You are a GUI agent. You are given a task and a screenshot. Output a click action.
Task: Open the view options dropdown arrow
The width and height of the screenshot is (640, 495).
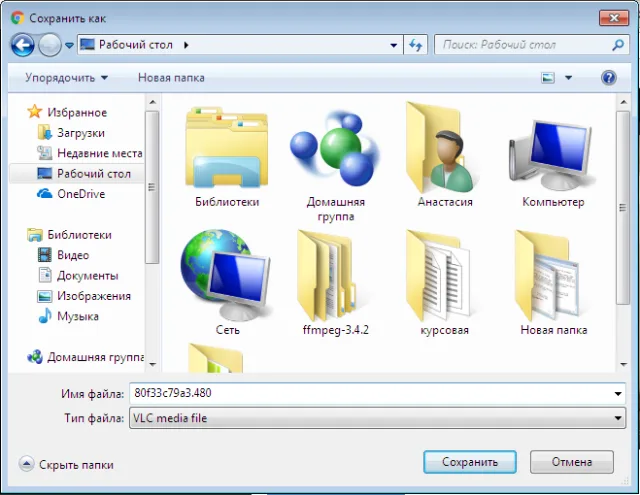point(568,78)
